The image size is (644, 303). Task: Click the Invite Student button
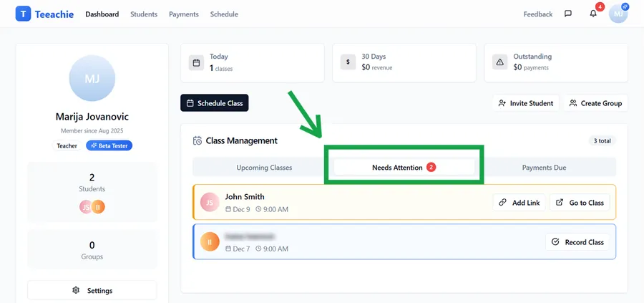(x=525, y=103)
